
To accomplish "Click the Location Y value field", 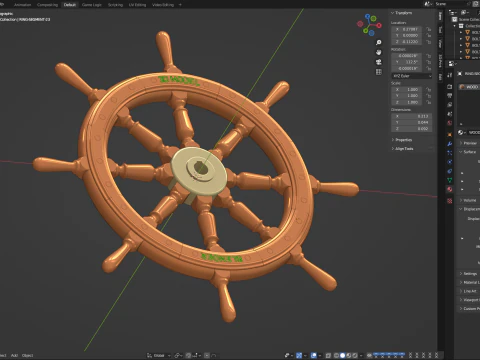I will coord(407,35).
